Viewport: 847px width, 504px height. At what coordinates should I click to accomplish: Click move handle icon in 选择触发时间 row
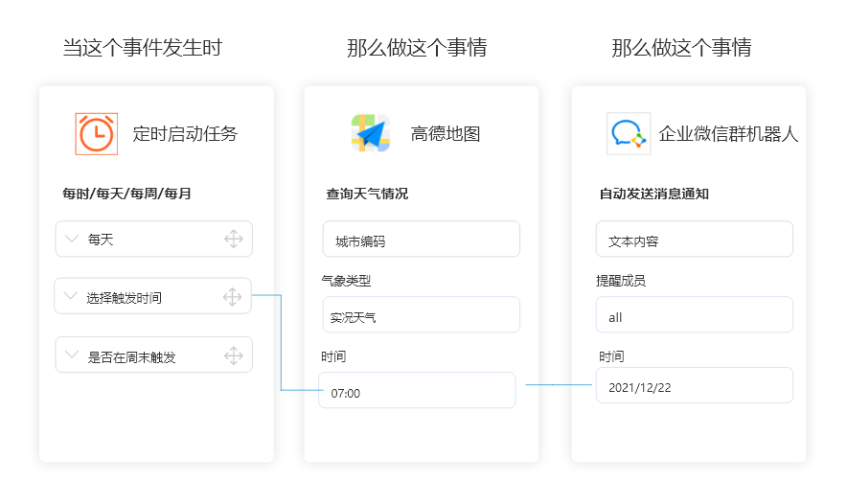pyautogui.click(x=232, y=297)
